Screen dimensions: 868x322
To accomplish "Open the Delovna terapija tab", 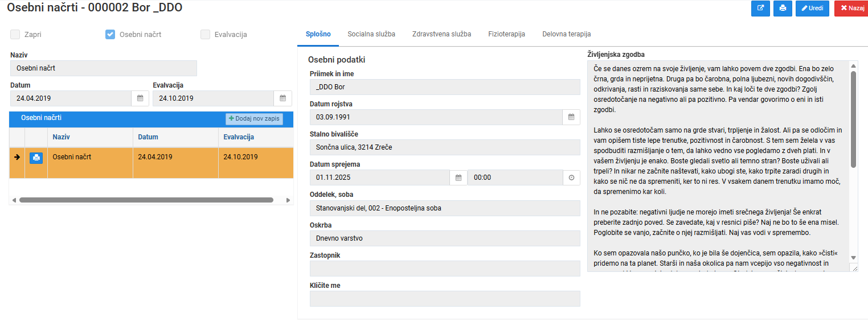I will click(x=566, y=34).
